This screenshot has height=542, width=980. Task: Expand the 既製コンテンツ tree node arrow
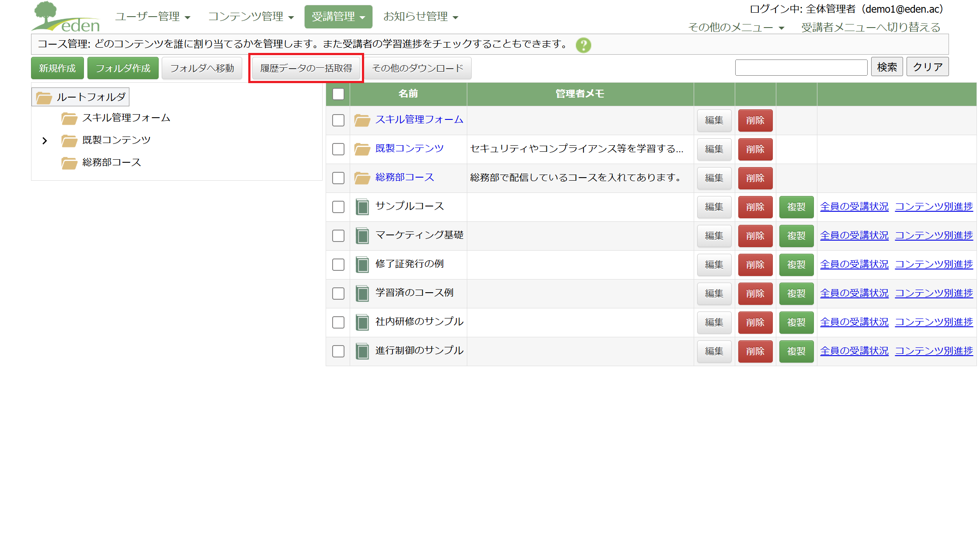pyautogui.click(x=45, y=140)
